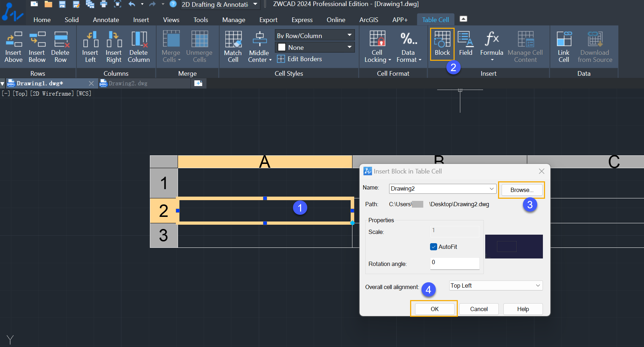Screen dimensions: 644x347
Task: Click the Block insert icon
Action: click(442, 44)
